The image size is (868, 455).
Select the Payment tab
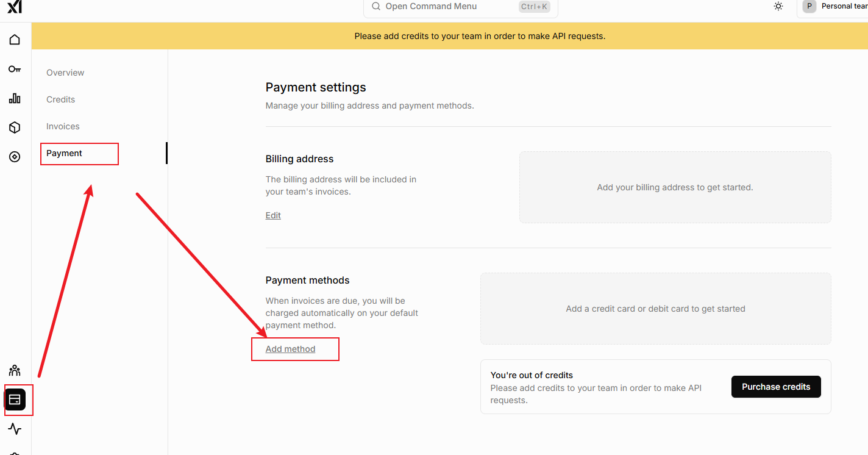[x=64, y=153]
